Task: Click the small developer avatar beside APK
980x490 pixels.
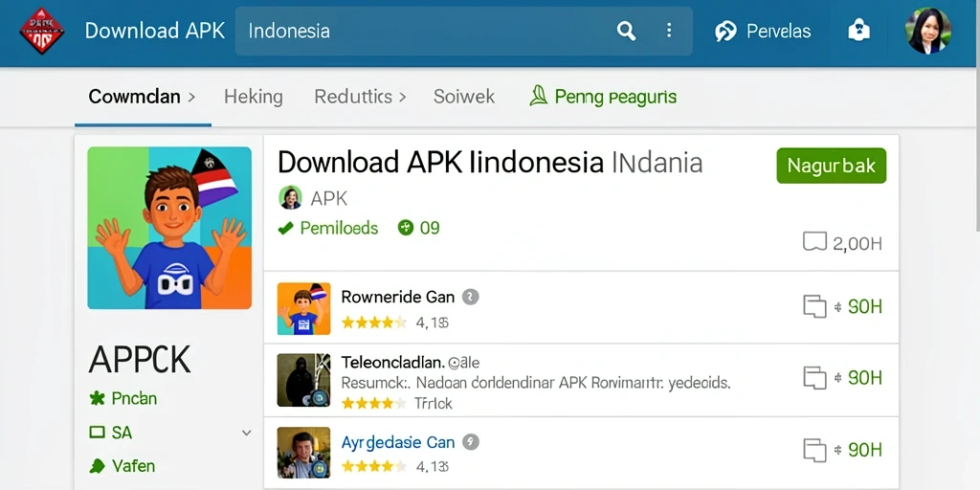Action: (x=291, y=197)
